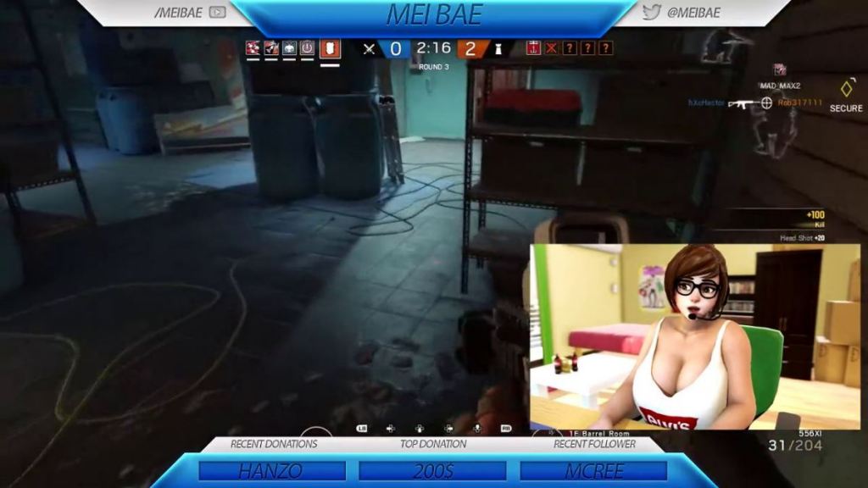Click the Twitter bird icon
Image resolution: width=868 pixels, height=488 pixels.
click(x=652, y=12)
